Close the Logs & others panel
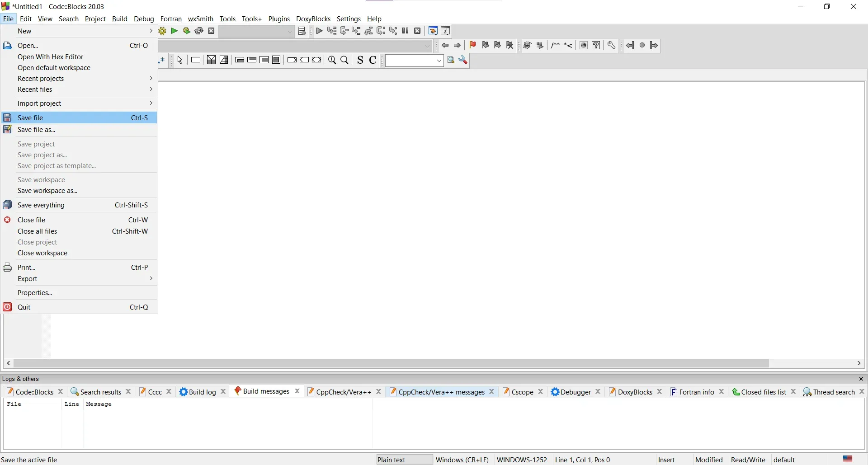868x465 pixels. tap(862, 379)
